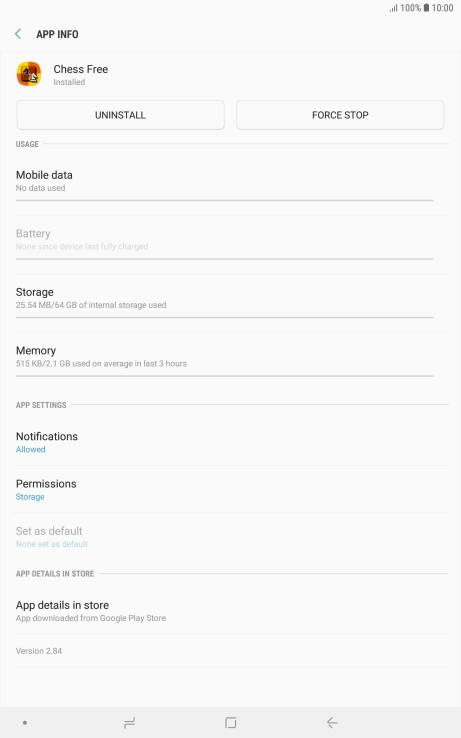Tap the back arrow in navigation bar
461x738 pixels.
pyautogui.click(x=332, y=722)
